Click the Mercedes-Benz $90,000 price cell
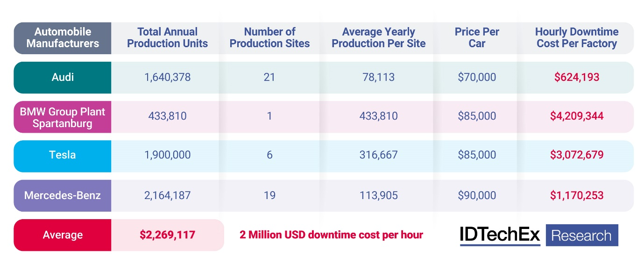 pyautogui.click(x=477, y=195)
